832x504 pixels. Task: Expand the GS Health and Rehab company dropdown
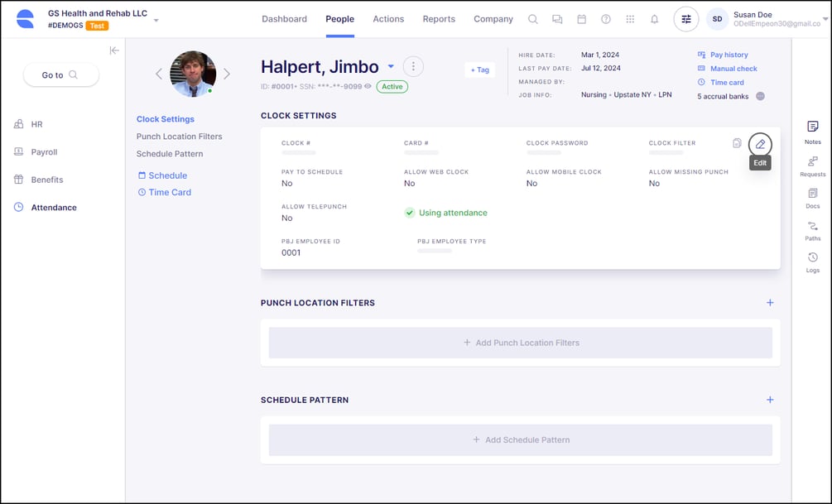pos(156,20)
